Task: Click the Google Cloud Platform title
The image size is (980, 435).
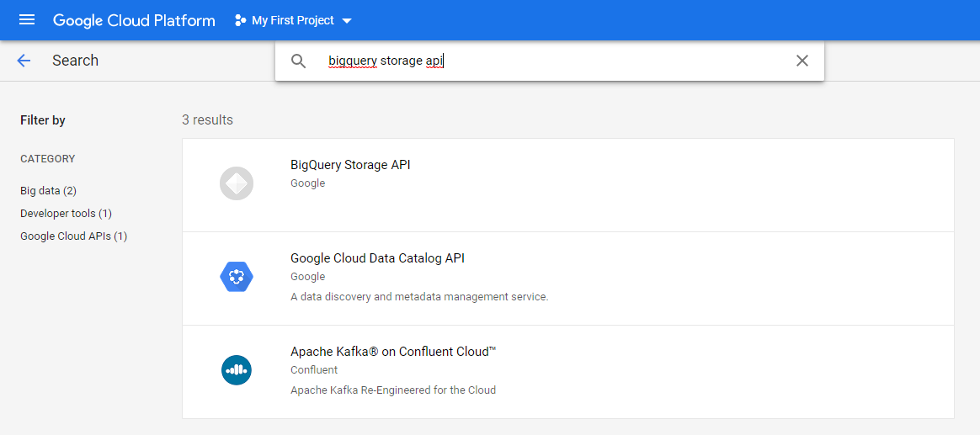Action: 134,20
